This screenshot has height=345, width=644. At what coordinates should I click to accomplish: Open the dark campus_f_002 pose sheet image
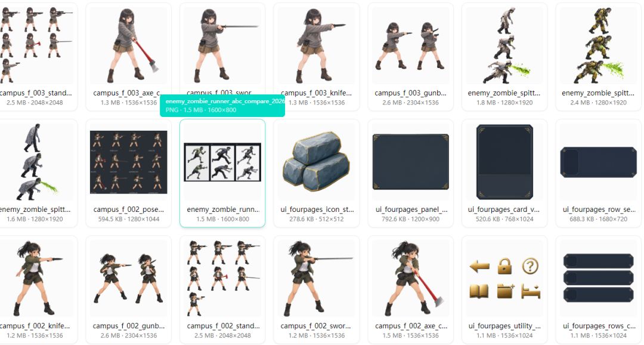[129, 162]
